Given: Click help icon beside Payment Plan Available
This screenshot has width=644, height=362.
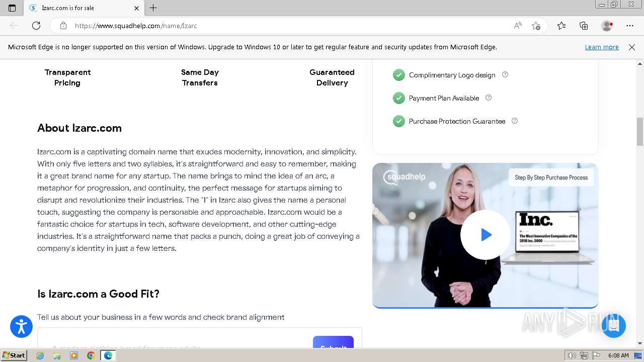Looking at the screenshot, I should [488, 98].
